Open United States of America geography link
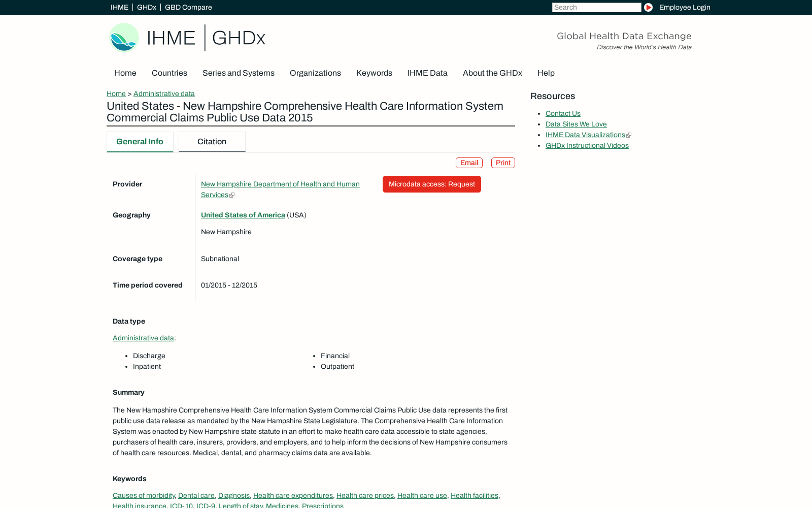812x508 pixels. pyautogui.click(x=243, y=215)
